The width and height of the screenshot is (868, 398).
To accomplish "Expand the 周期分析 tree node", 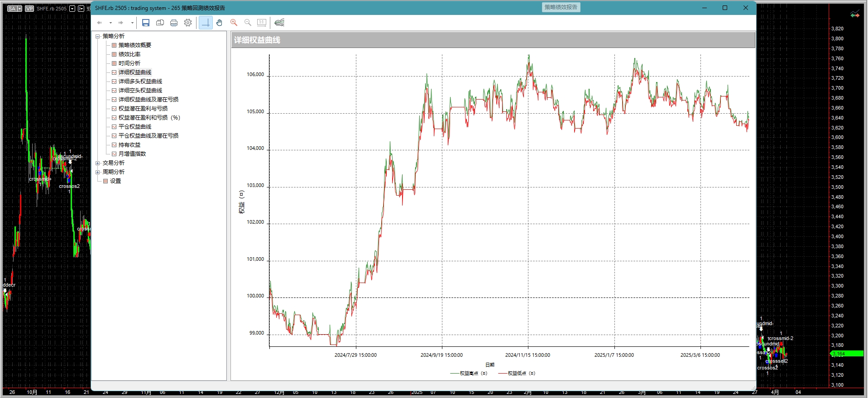I will (97, 172).
